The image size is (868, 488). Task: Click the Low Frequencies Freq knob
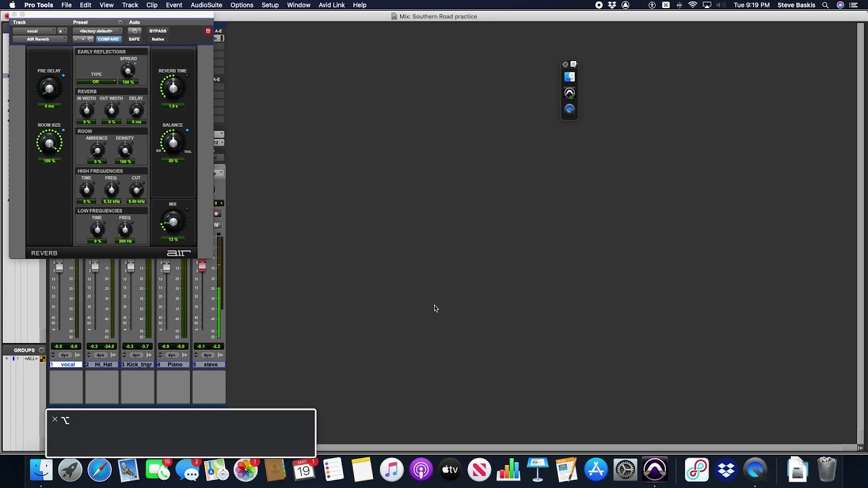tap(125, 230)
